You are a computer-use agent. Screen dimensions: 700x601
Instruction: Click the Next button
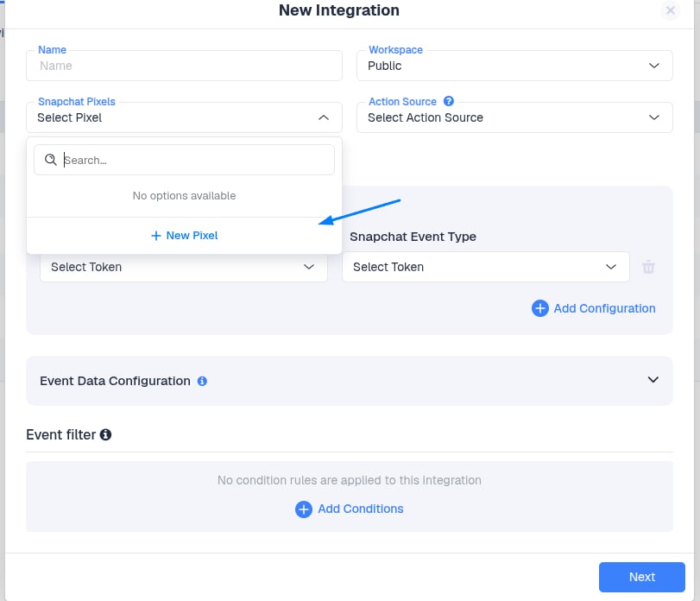pos(641,577)
